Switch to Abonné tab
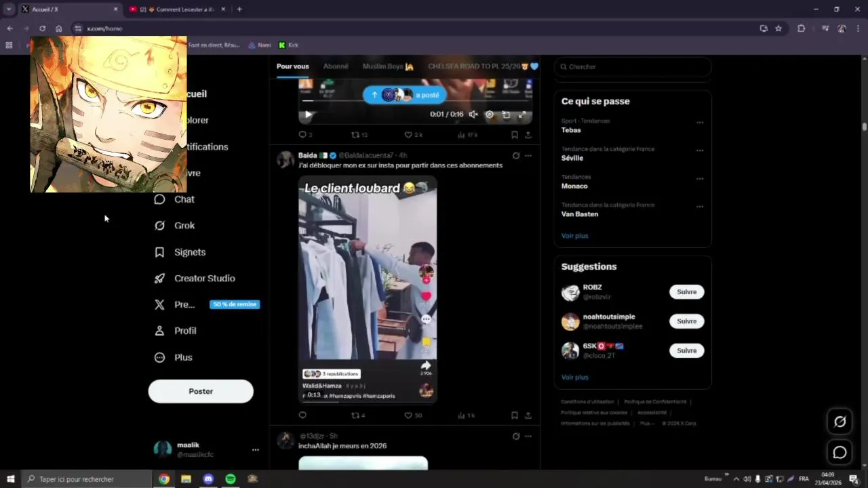The image size is (868, 488). point(336,66)
